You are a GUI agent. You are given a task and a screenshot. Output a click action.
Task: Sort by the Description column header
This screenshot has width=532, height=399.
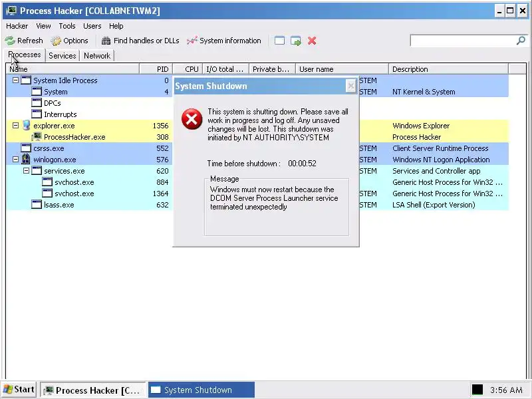pos(448,69)
